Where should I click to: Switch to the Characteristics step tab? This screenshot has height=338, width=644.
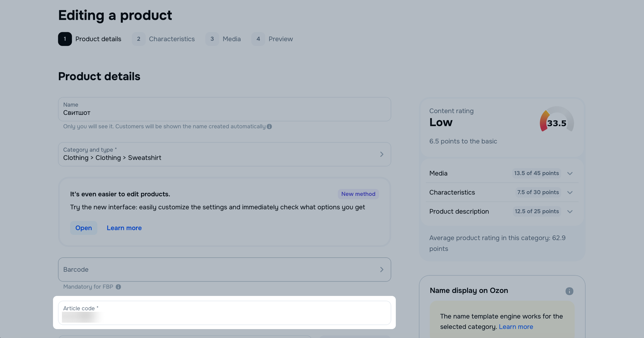(171, 39)
